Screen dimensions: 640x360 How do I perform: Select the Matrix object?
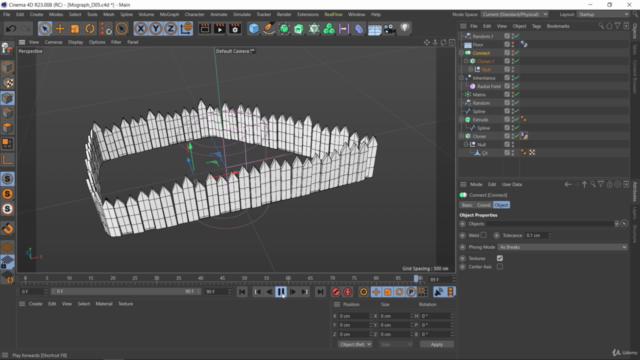tap(479, 95)
